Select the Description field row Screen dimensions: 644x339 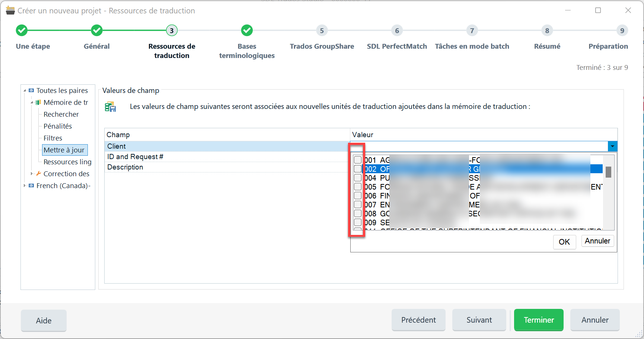[226, 167]
